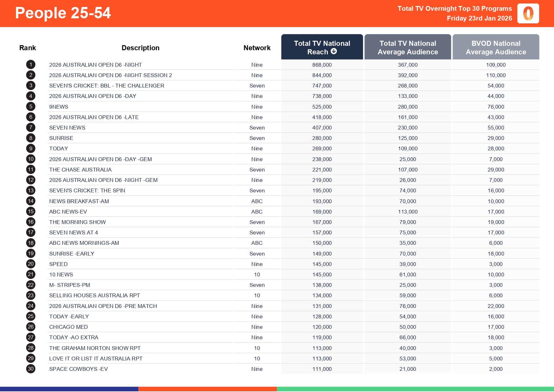554x392 pixels.
Task: Click the rank 30 circular badge
Action: 30,369
